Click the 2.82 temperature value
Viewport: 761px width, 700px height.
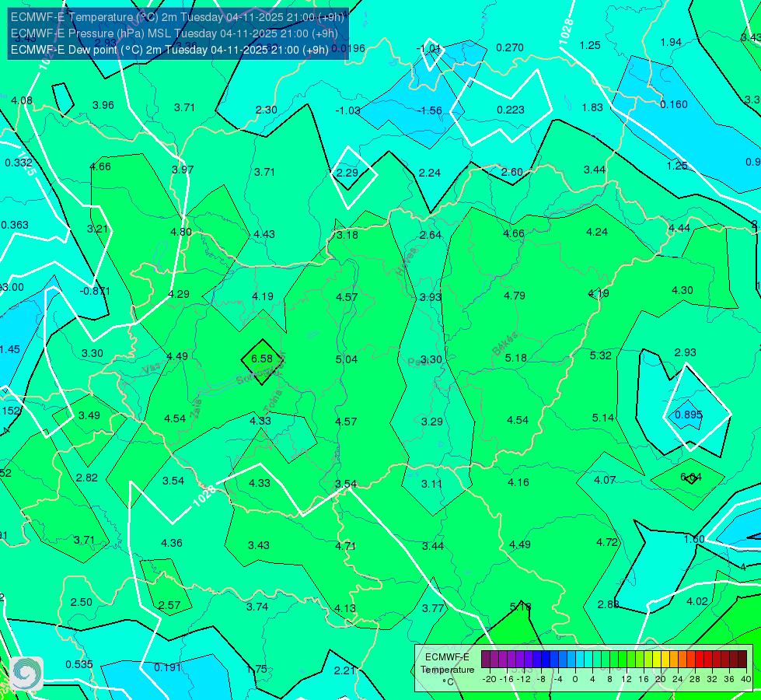pyautogui.click(x=87, y=478)
